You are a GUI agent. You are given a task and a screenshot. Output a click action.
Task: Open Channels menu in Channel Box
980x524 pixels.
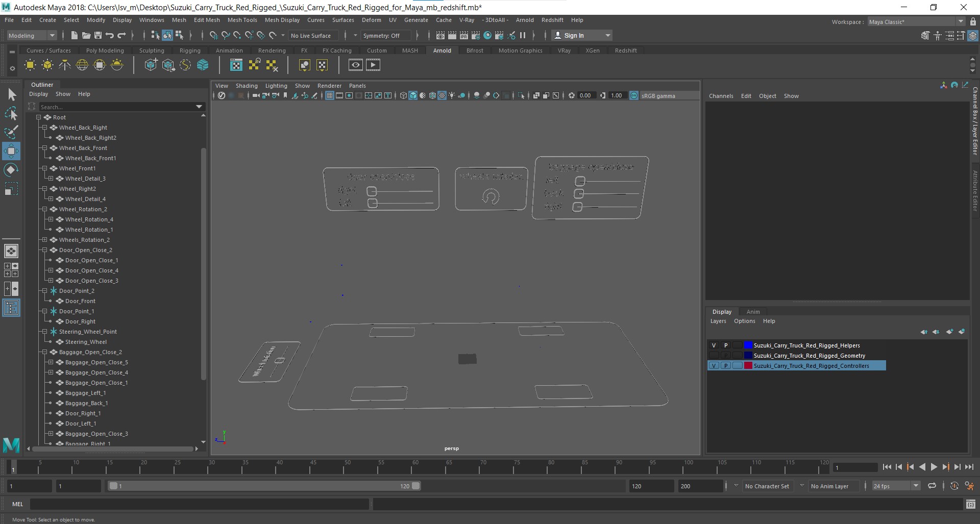721,96
